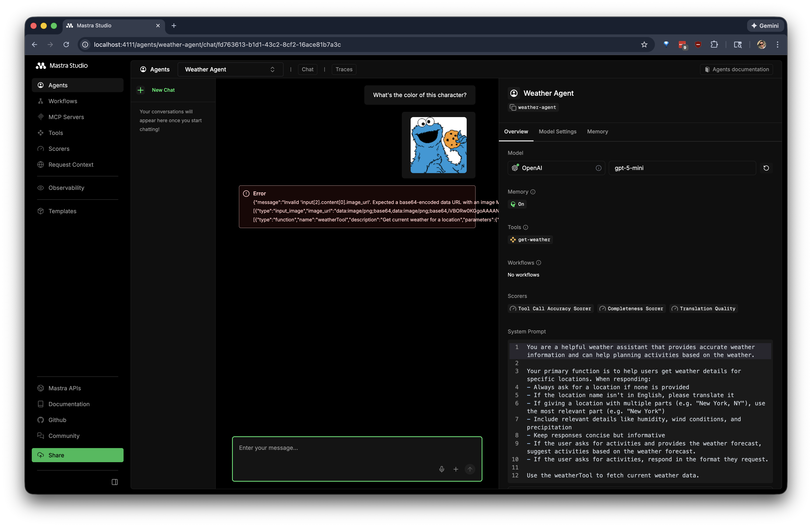Switch to the Memory tab
Image resolution: width=812 pixels, height=527 pixels.
tap(597, 132)
